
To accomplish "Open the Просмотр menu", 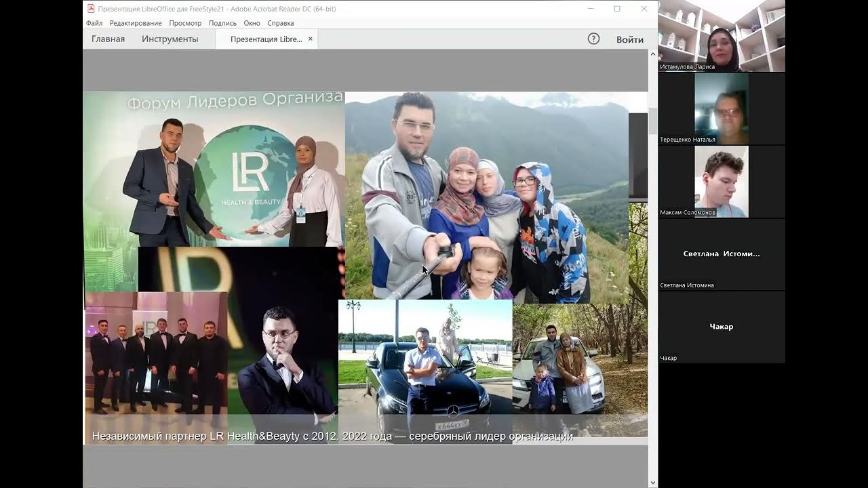I will coord(185,23).
